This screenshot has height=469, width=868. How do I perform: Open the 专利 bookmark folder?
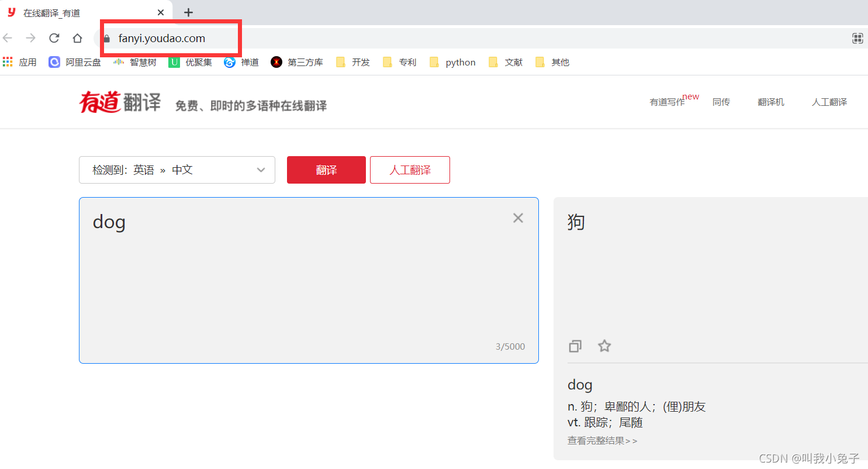tap(400, 62)
